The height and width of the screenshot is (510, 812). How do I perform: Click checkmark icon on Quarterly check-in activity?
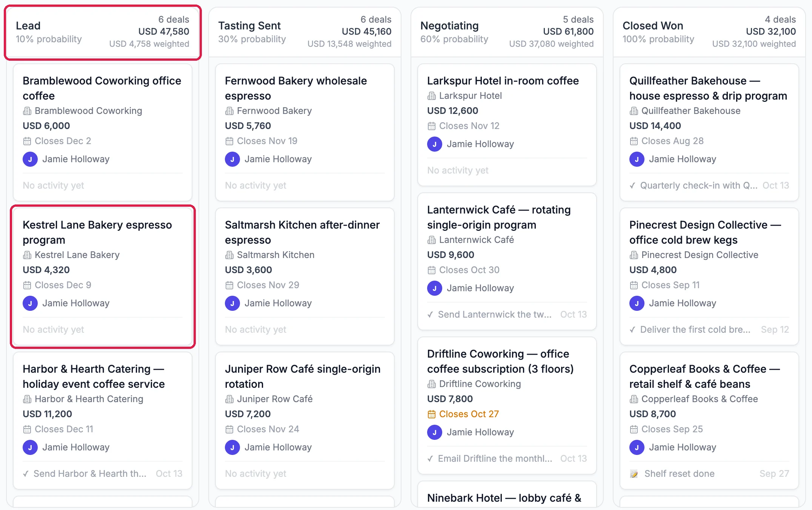point(632,186)
